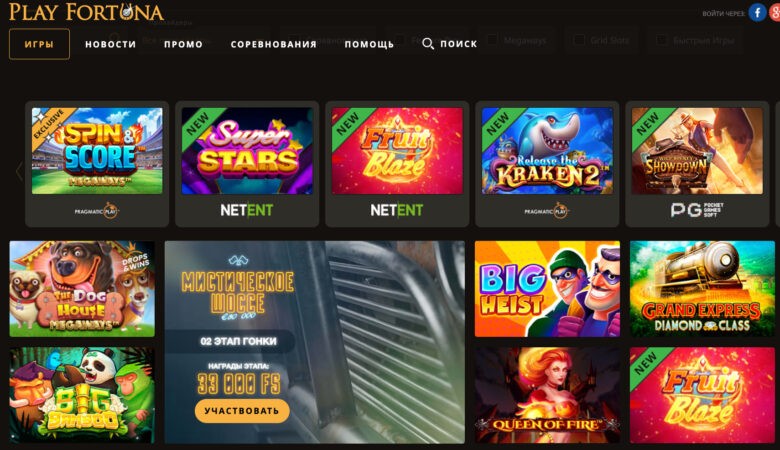Tick the faint Megaways filter checkbox

(x=492, y=40)
